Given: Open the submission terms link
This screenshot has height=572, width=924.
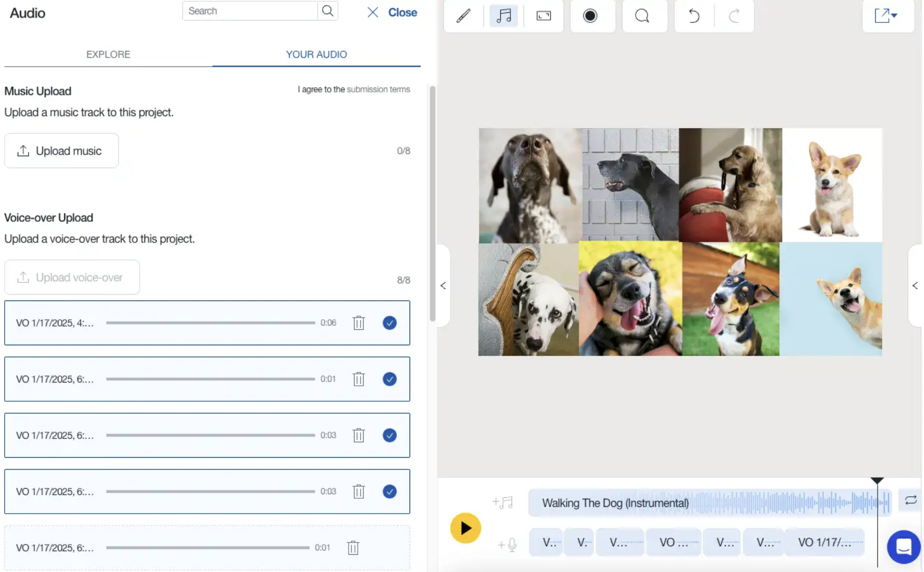Looking at the screenshot, I should (378, 89).
